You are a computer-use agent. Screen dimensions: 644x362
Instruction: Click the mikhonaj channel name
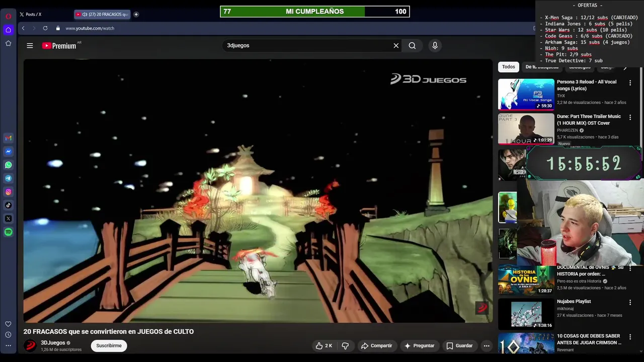566,309
